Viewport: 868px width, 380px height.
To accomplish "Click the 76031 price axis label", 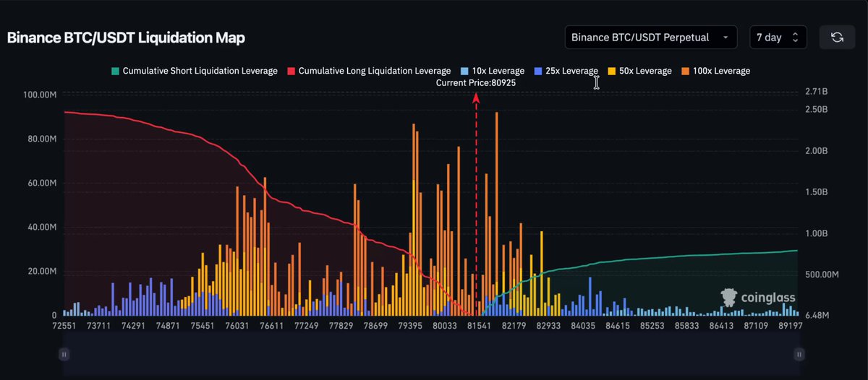I will coord(236,327).
